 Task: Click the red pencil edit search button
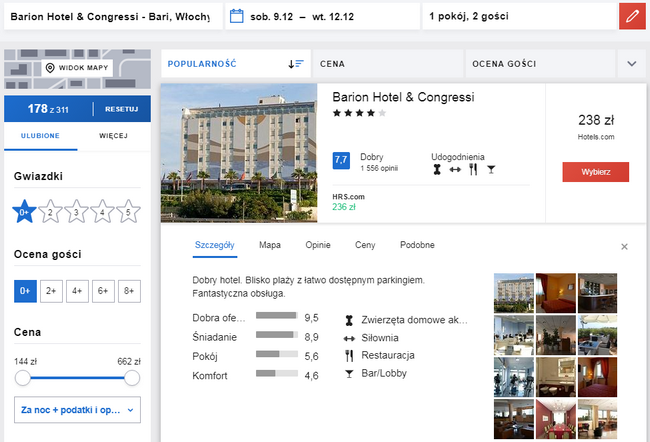pos(632,17)
